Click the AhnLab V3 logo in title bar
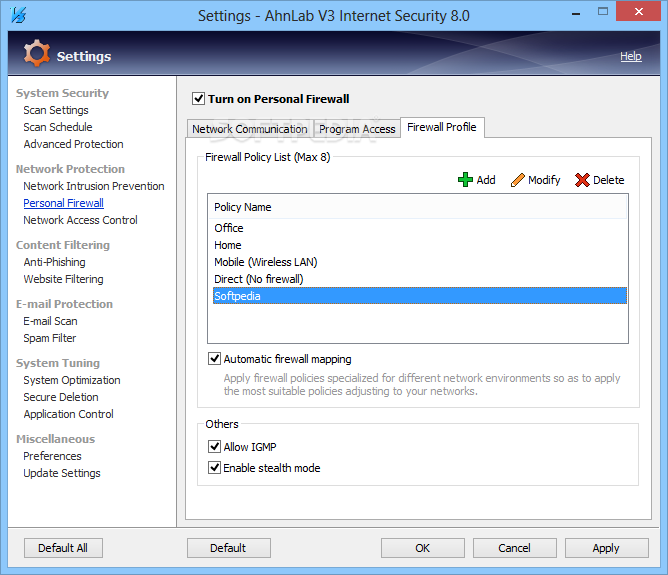 [18, 15]
